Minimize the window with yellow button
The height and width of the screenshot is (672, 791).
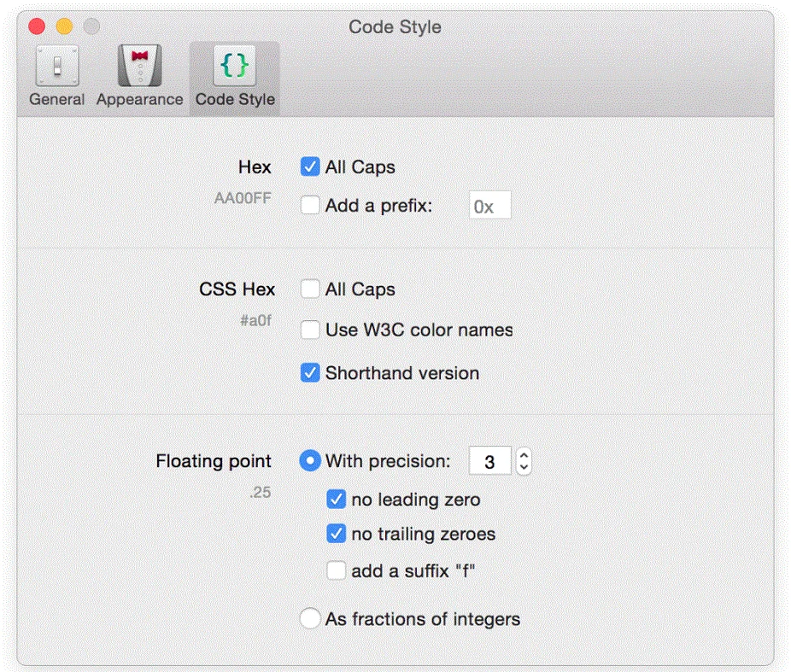[64, 26]
